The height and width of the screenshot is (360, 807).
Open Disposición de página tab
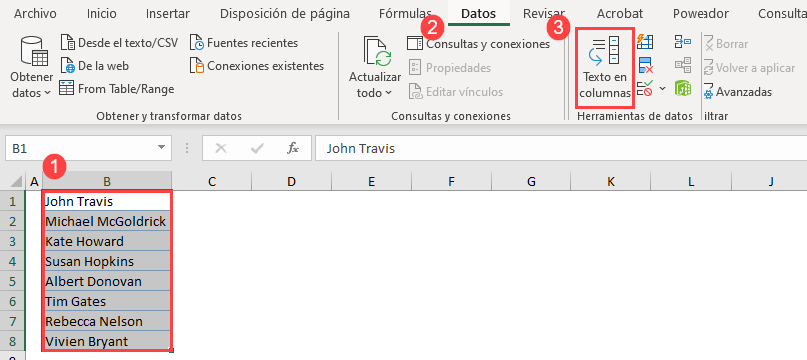pyautogui.click(x=285, y=14)
